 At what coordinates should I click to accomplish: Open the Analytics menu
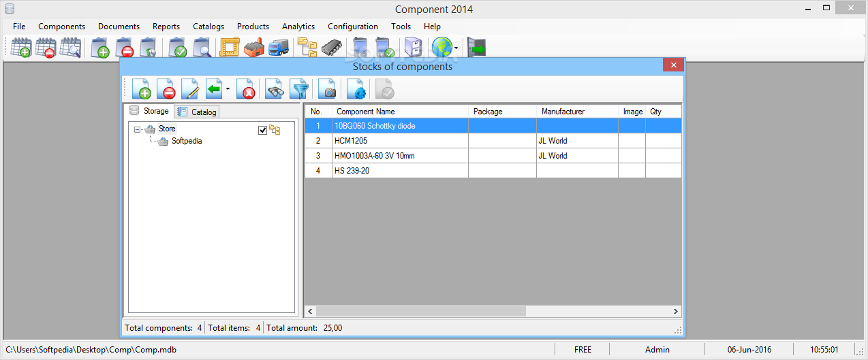298,27
